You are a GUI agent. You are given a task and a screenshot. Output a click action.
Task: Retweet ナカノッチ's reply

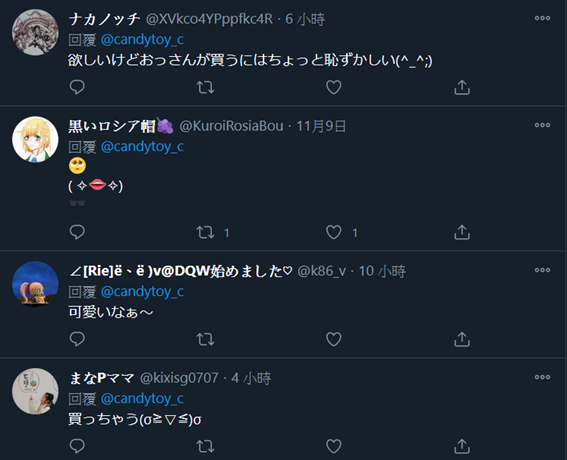pos(205,87)
